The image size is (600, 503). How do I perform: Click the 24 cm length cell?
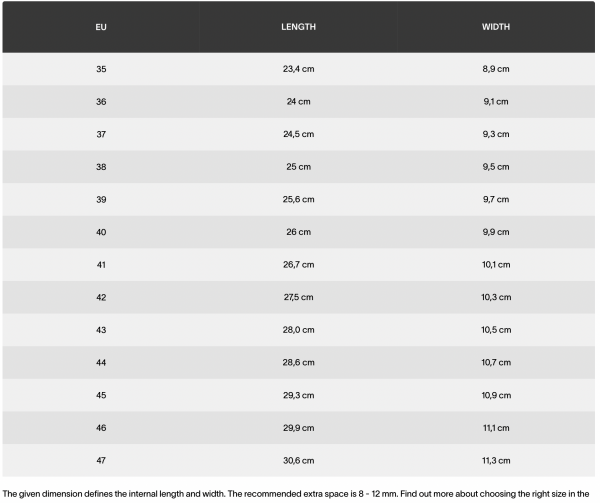298,101
